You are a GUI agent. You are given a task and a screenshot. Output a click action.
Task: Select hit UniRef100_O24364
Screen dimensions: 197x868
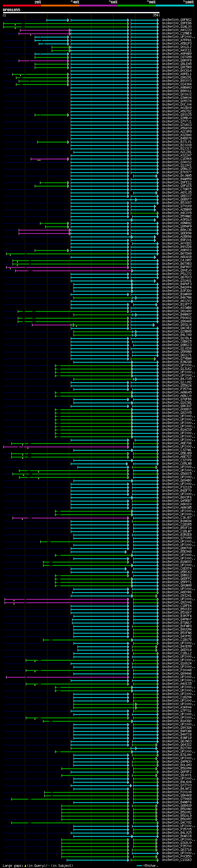pyautogui.click(x=176, y=84)
